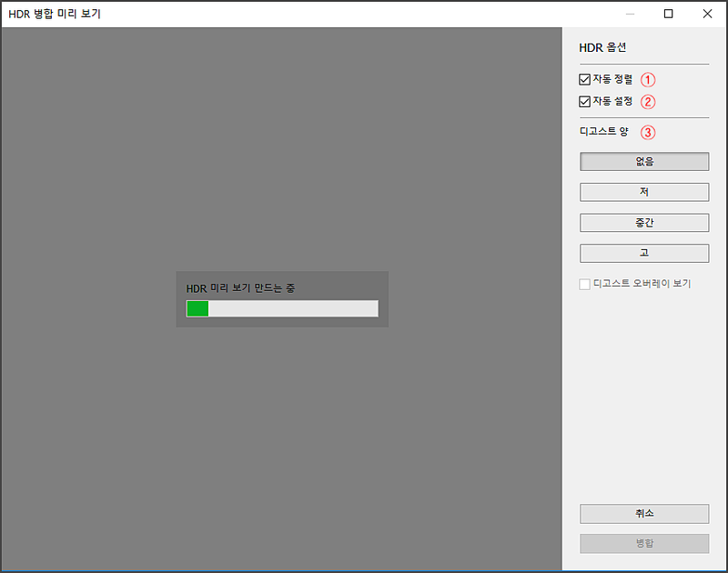Image resolution: width=728 pixels, height=573 pixels.
Task: Pick the 고 deghost amount button
Action: click(x=644, y=254)
